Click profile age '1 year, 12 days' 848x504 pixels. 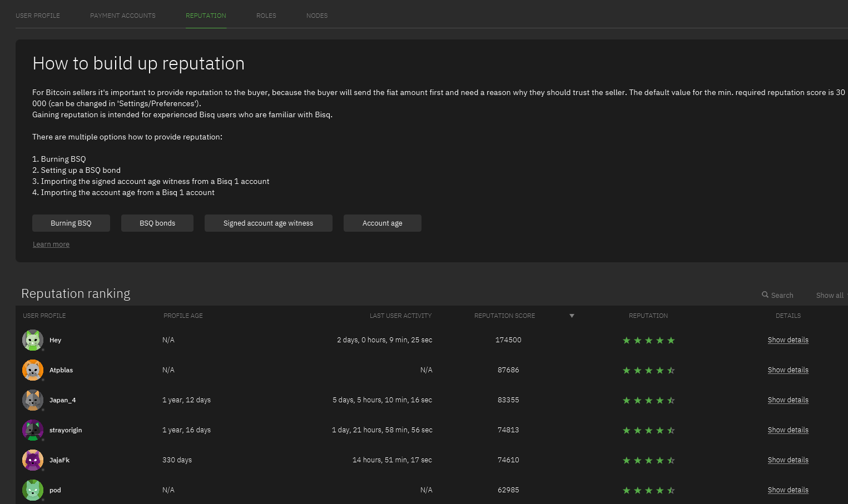186,400
